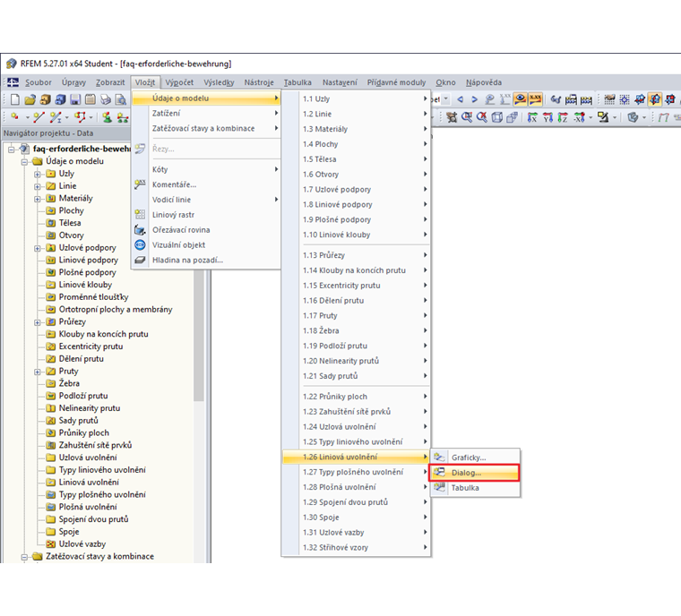Select Zahuštění sítě prvků tree item

click(x=95, y=445)
